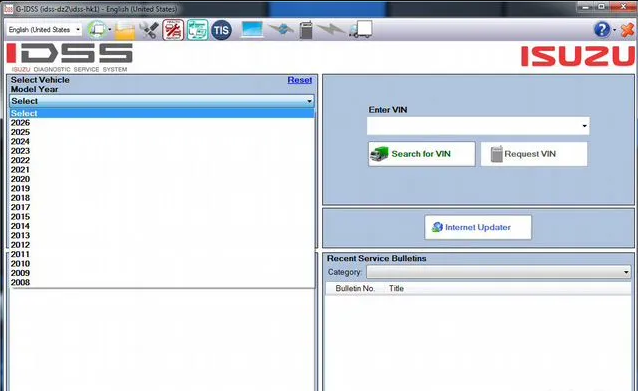Open the arrow next to the Help icon
Image resolution: width=638 pixels, height=391 pixels.
[x=614, y=30]
